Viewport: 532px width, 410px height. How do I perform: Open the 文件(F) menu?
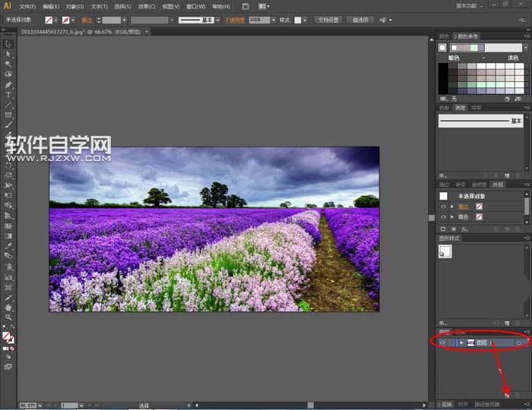(27, 6)
